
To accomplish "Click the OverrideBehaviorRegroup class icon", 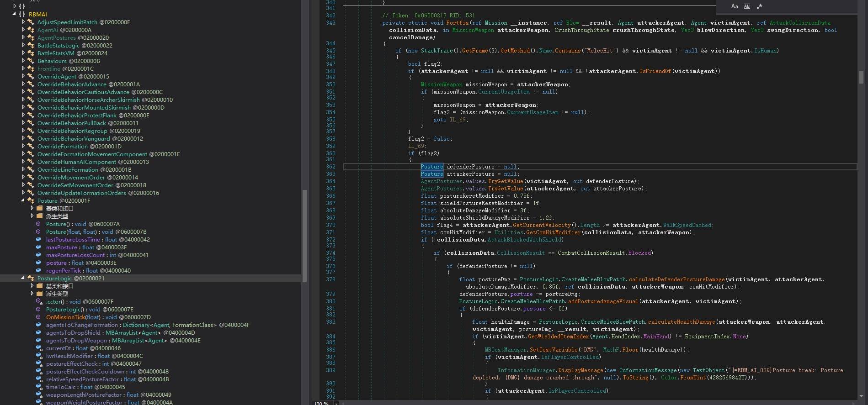I will coord(31,131).
